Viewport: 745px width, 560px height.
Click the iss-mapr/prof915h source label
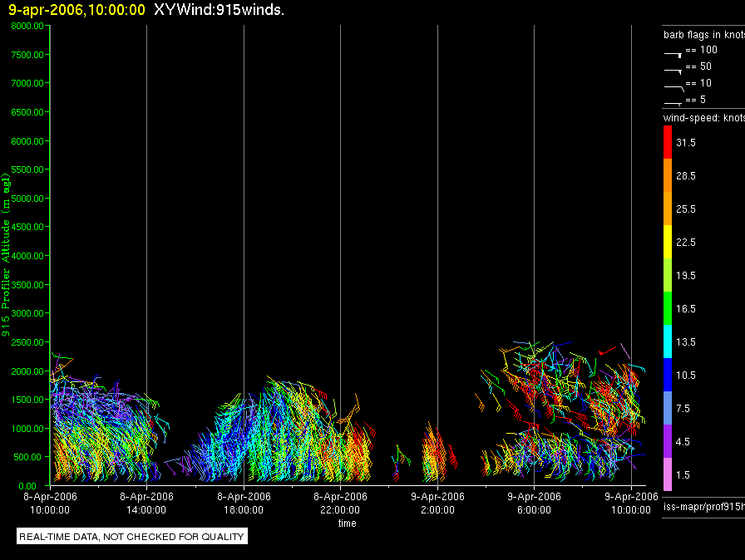703,506
